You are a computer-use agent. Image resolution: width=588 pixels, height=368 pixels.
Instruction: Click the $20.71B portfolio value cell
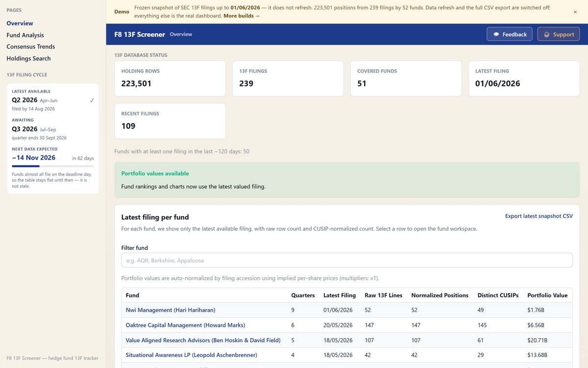tap(537, 340)
